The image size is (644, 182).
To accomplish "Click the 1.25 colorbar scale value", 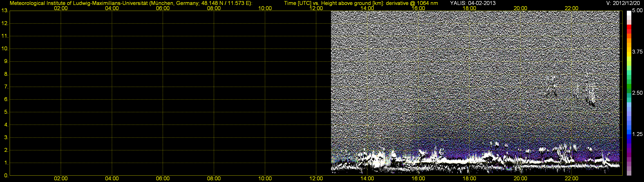I will 637,134.
